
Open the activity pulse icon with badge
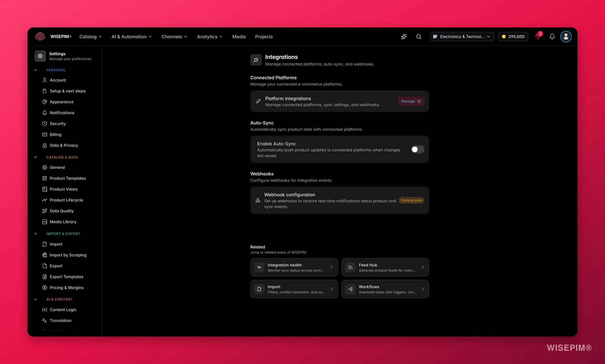click(x=538, y=36)
